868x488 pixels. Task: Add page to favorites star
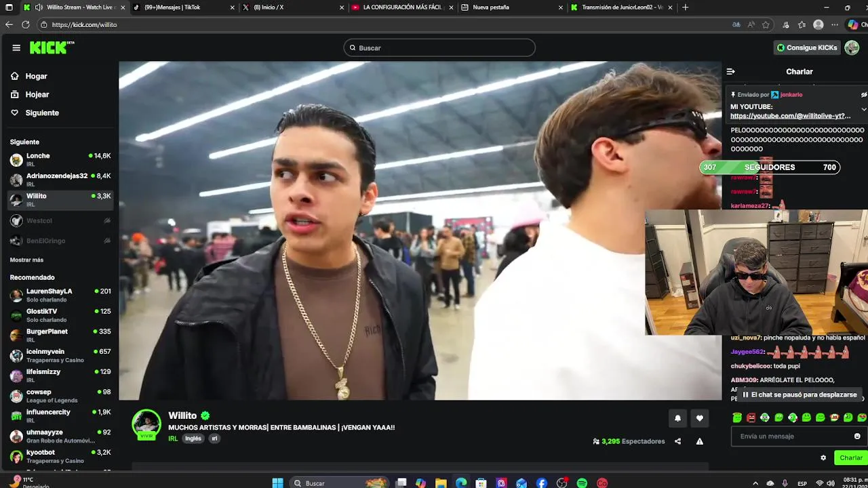766,24
